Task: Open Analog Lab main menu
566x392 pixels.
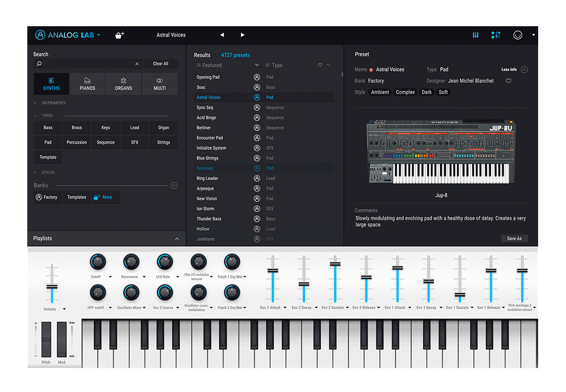Action: [68, 35]
